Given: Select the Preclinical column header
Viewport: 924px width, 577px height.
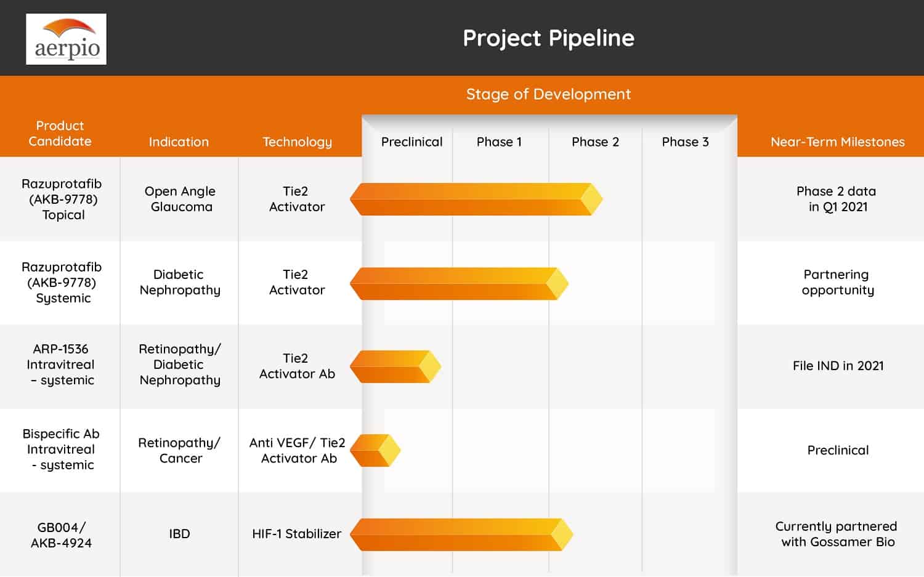Looking at the screenshot, I should tap(411, 142).
